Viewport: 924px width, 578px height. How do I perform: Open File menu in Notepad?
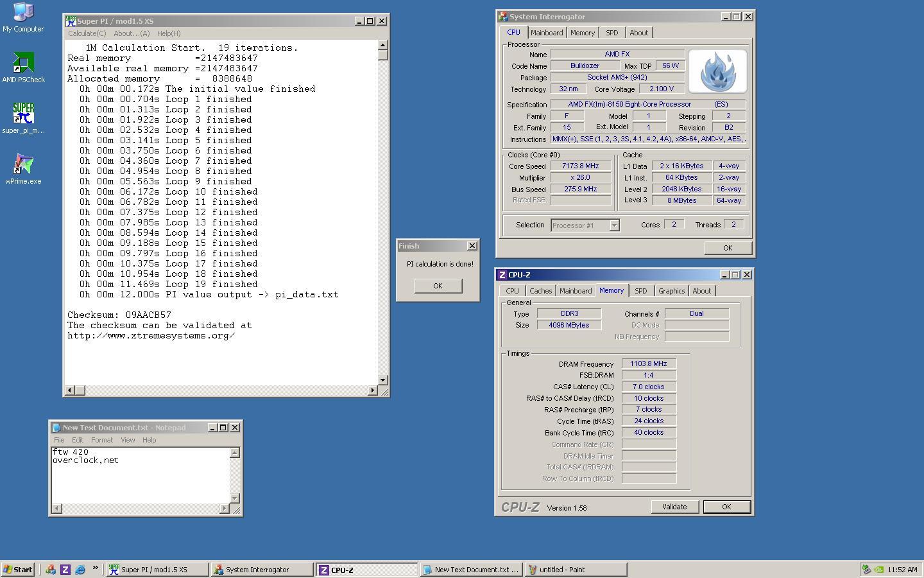(59, 440)
